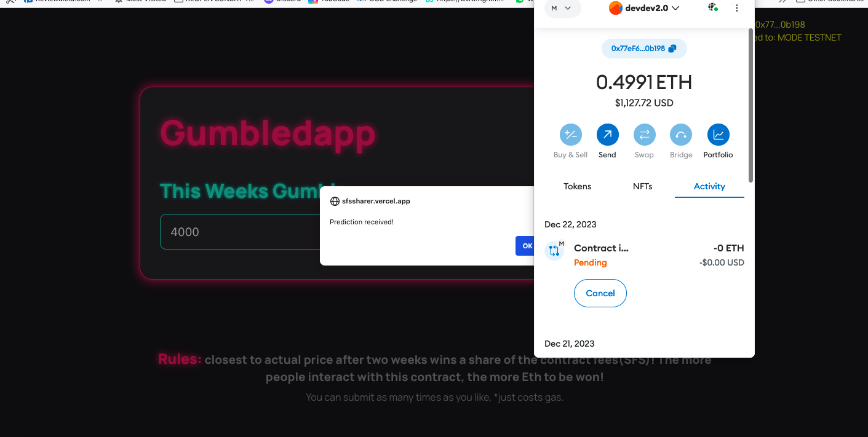Click the contract interaction transaction icon
The image size is (868, 437).
(x=554, y=250)
